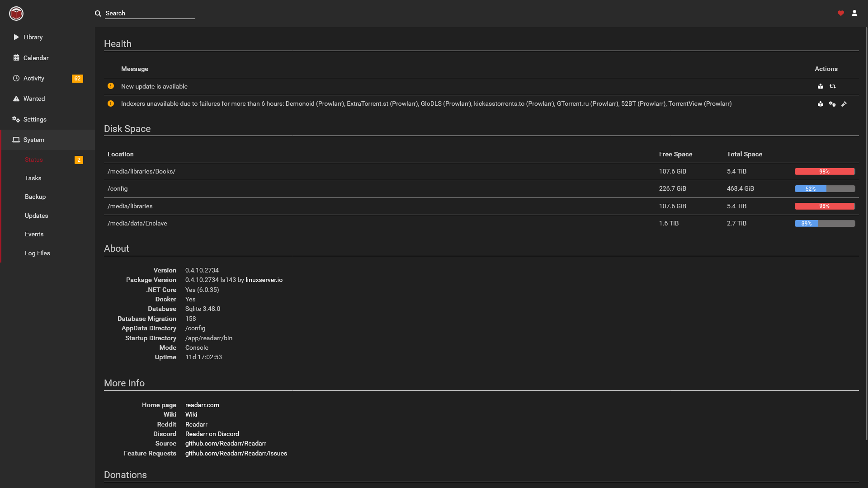Viewport: 868px width, 488px height.
Task: Click the Calendar sidebar icon
Action: (x=16, y=58)
